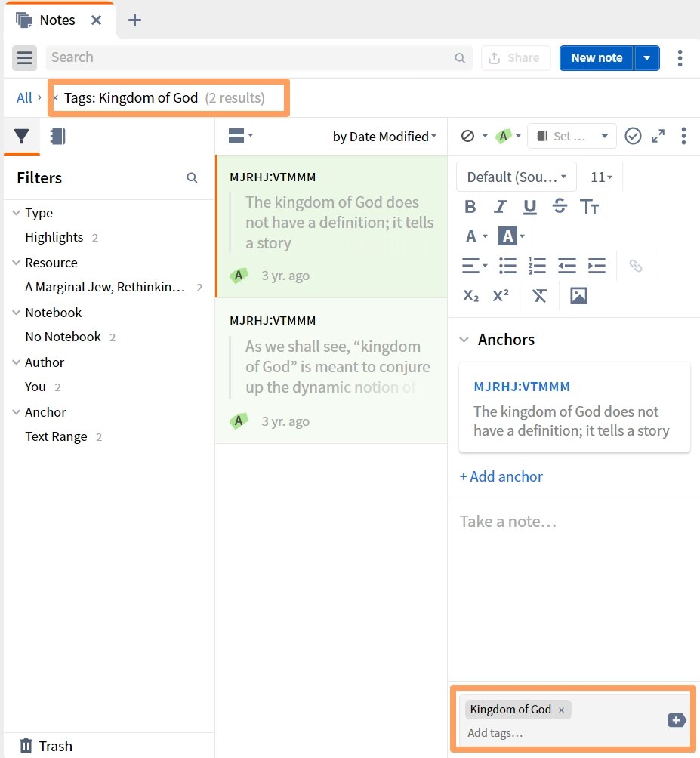Image resolution: width=700 pixels, height=758 pixels.
Task: Decrease paragraph indent
Action: (567, 266)
